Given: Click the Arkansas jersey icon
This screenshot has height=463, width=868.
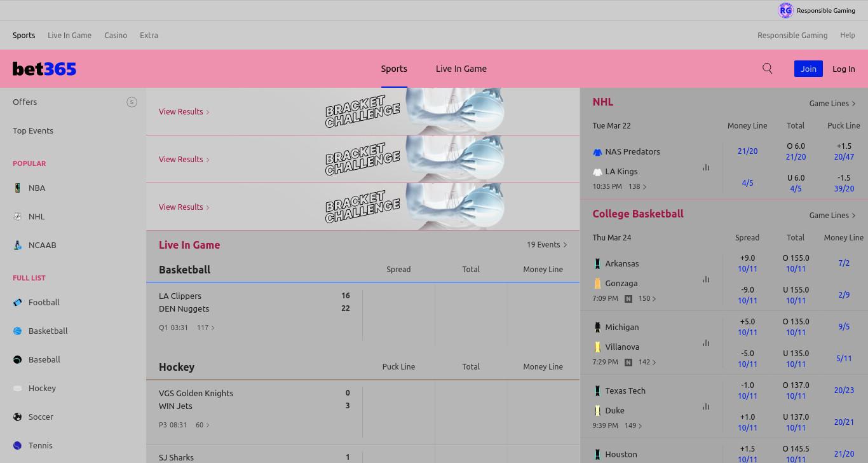Looking at the screenshot, I should (x=597, y=263).
